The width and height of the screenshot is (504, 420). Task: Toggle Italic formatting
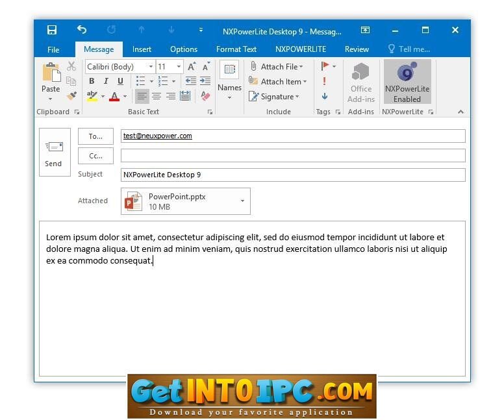click(x=106, y=81)
